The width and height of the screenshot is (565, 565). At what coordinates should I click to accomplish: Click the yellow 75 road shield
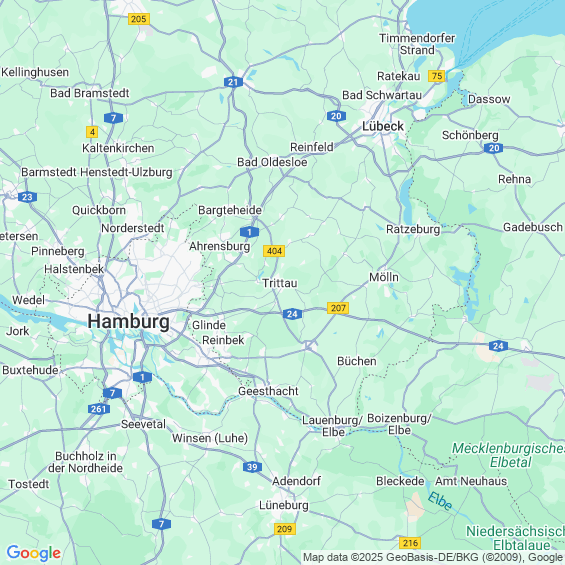point(437,76)
